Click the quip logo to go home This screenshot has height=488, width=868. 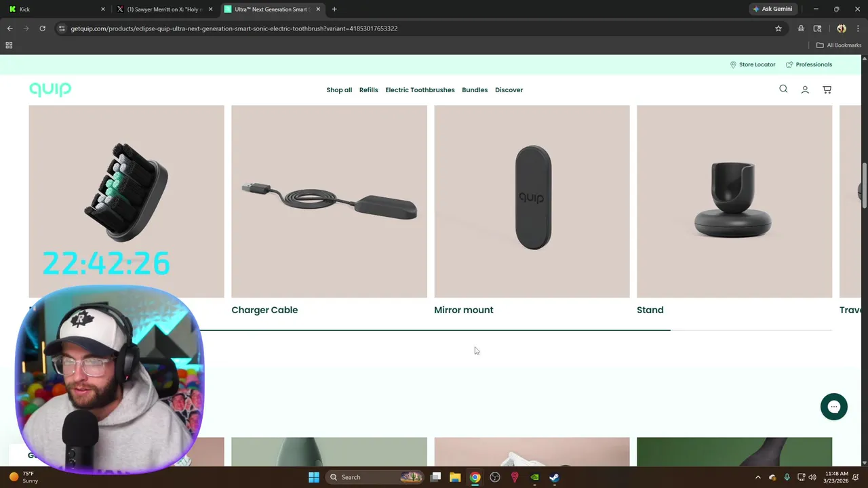point(50,89)
